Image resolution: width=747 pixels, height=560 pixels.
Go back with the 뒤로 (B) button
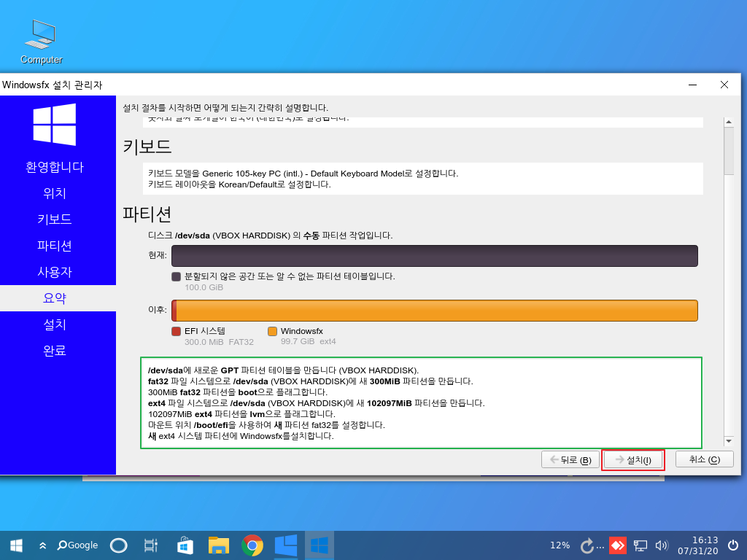click(x=570, y=460)
